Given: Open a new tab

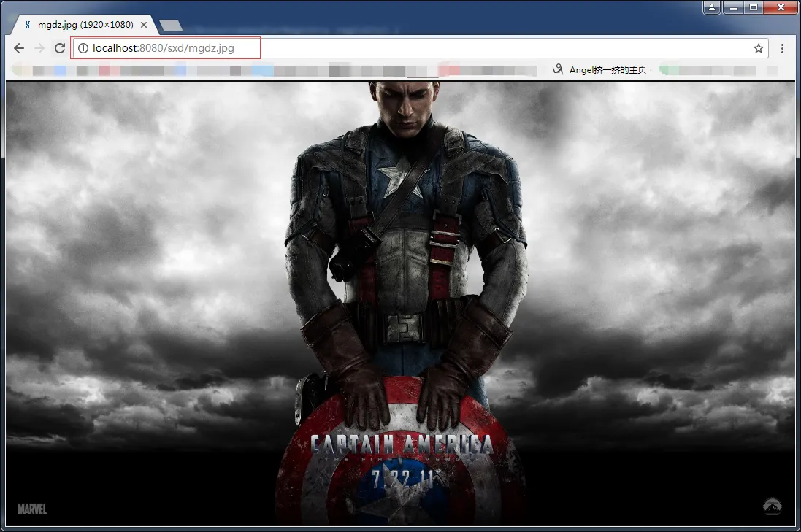Looking at the screenshot, I should [x=171, y=25].
